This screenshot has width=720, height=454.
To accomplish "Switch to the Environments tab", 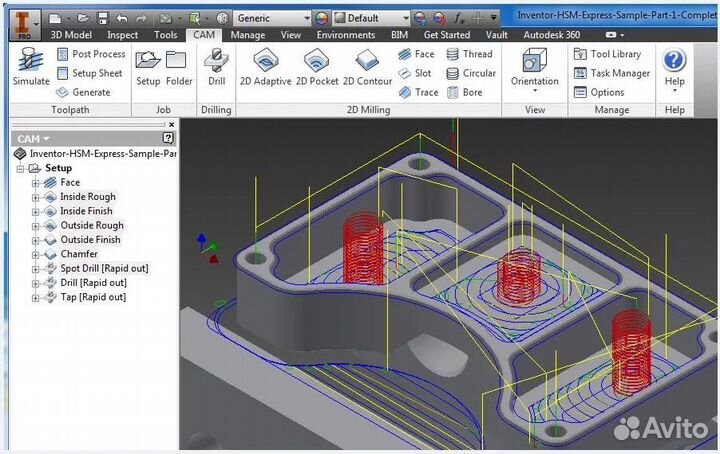I will pos(346,35).
